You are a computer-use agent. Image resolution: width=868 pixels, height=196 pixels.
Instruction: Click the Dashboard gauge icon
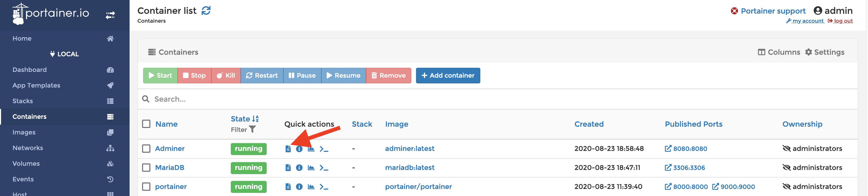click(x=110, y=70)
